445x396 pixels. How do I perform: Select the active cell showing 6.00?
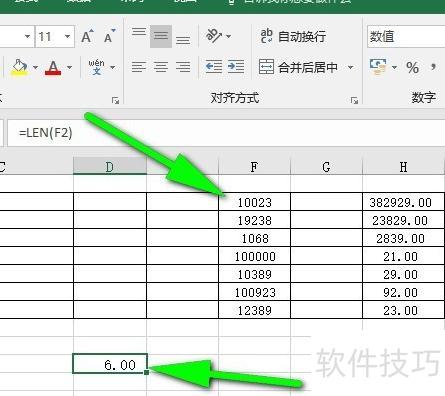click(x=110, y=363)
